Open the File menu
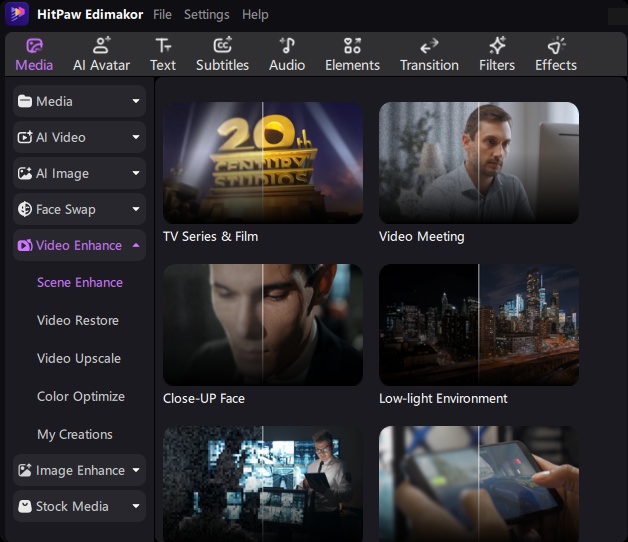This screenshot has height=542, width=628. [x=162, y=15]
